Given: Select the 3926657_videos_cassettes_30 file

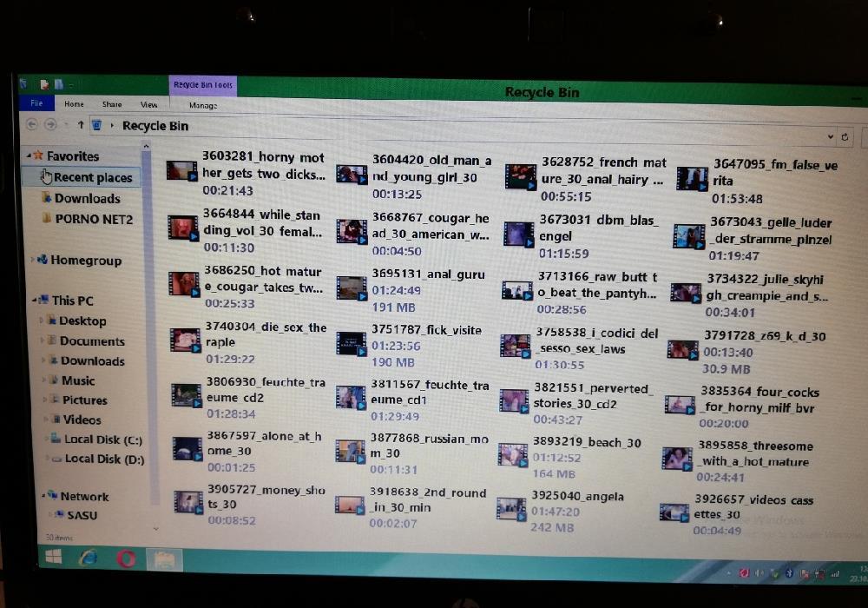Looking at the screenshot, I should coord(737,514).
